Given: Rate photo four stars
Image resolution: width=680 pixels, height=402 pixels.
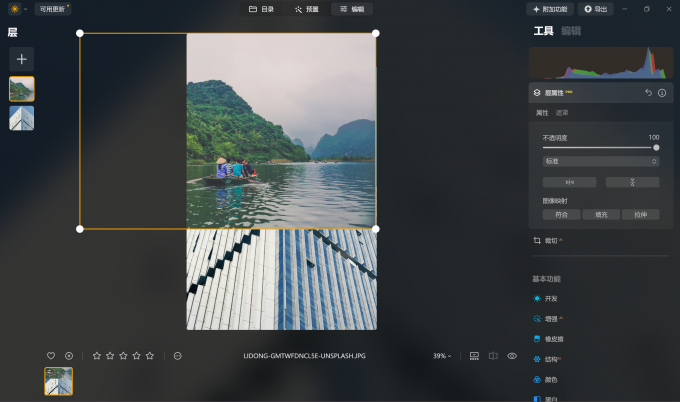Looking at the screenshot, I should 137,356.
